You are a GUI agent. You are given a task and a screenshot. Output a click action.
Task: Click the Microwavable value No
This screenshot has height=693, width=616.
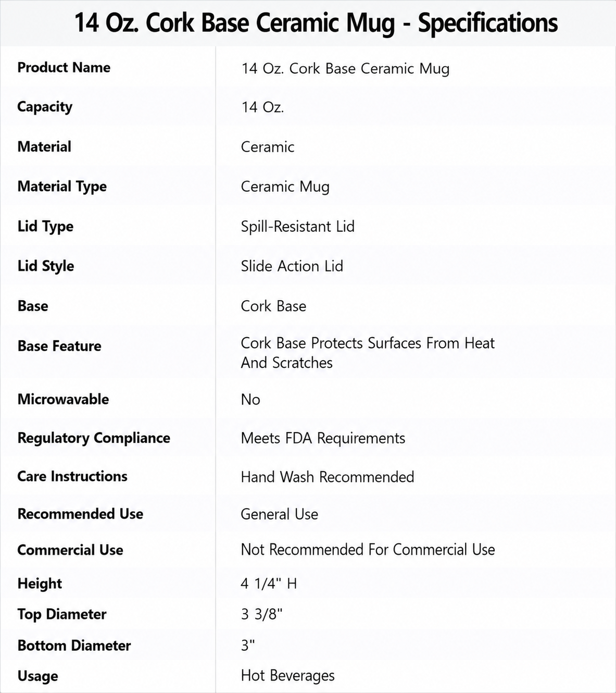[x=250, y=400]
